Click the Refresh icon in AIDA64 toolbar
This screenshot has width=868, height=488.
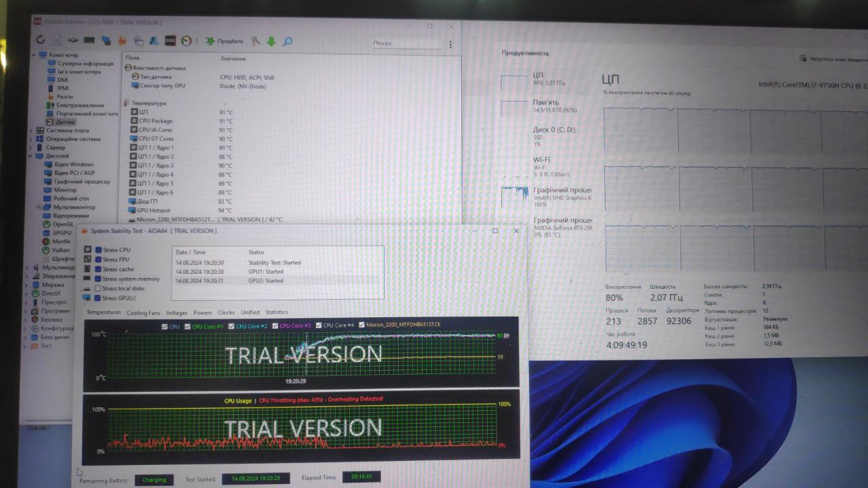coord(41,40)
